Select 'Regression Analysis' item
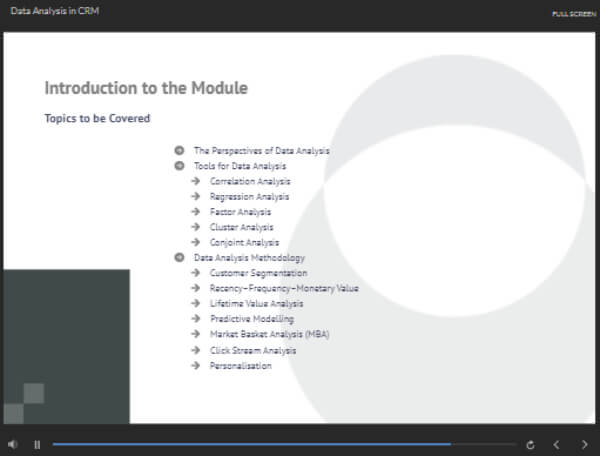 tap(249, 197)
